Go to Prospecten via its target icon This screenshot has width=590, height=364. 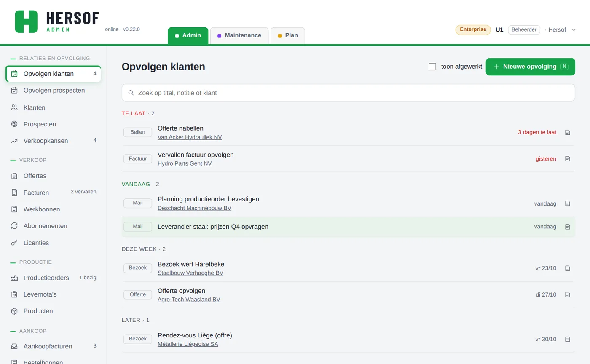[x=14, y=124]
